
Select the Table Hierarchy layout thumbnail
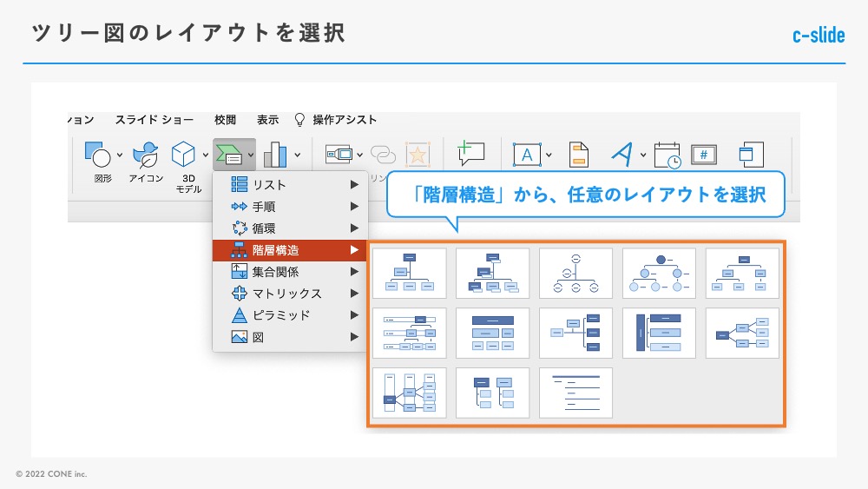click(x=493, y=333)
